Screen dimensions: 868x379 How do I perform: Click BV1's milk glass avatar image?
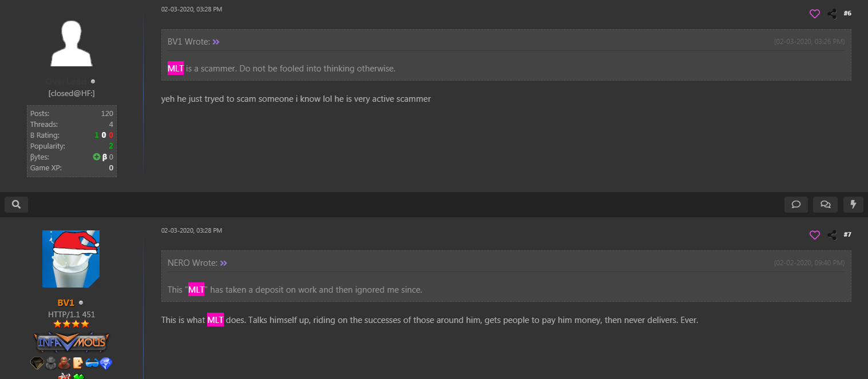[71, 259]
